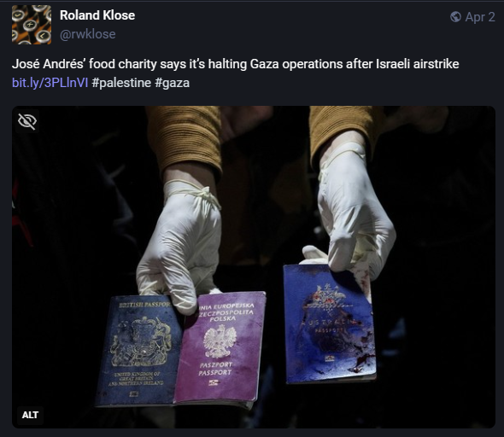Viewport: 504px width, 437px height.
Task: Click the Roland Klose display name
Action: (x=97, y=15)
